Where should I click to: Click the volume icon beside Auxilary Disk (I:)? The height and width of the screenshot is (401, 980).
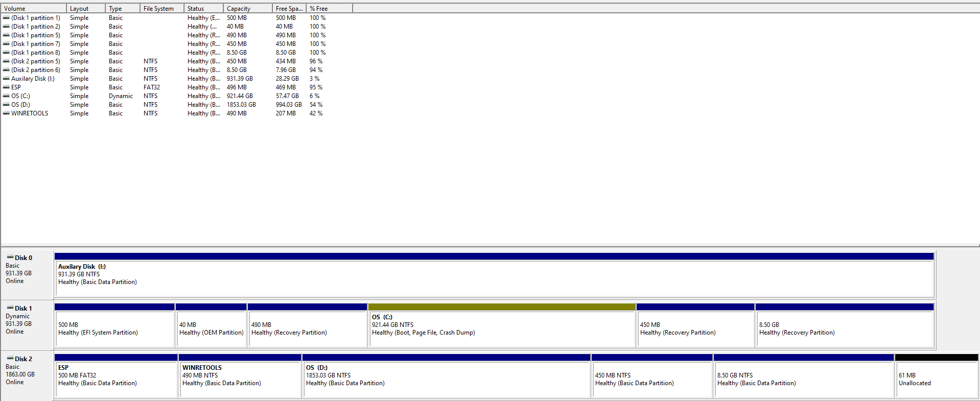pos(6,79)
